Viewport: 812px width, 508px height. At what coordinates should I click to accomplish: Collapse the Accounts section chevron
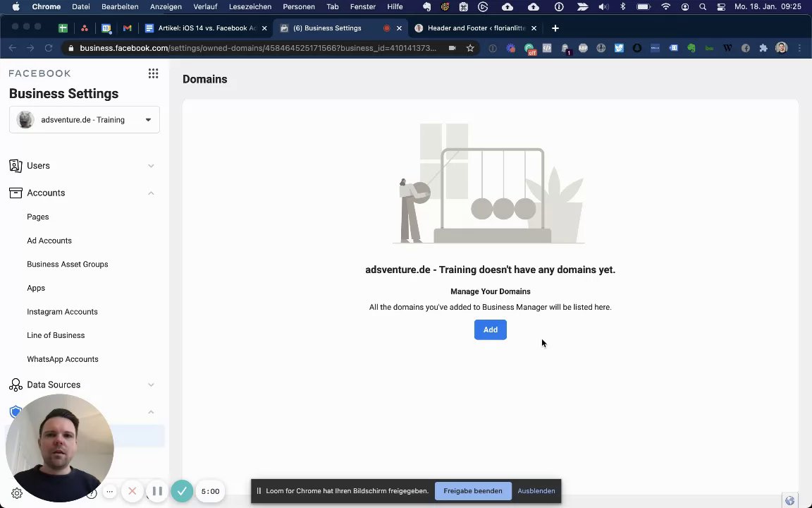tap(151, 193)
